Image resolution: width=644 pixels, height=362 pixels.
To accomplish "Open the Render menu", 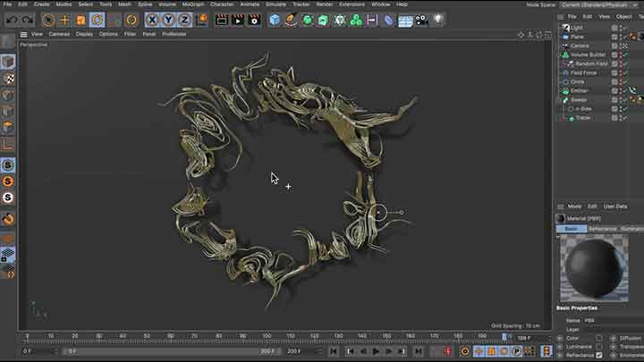I will click(x=325, y=4).
